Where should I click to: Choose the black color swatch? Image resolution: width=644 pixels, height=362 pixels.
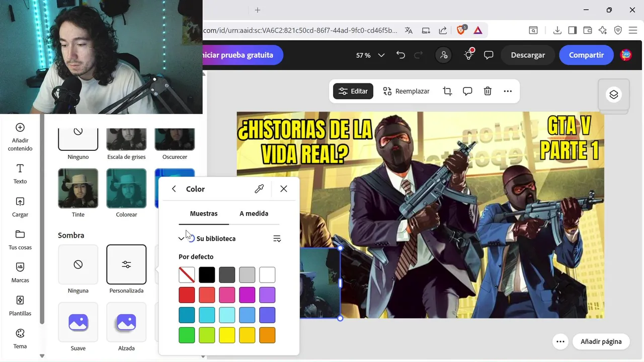click(207, 275)
